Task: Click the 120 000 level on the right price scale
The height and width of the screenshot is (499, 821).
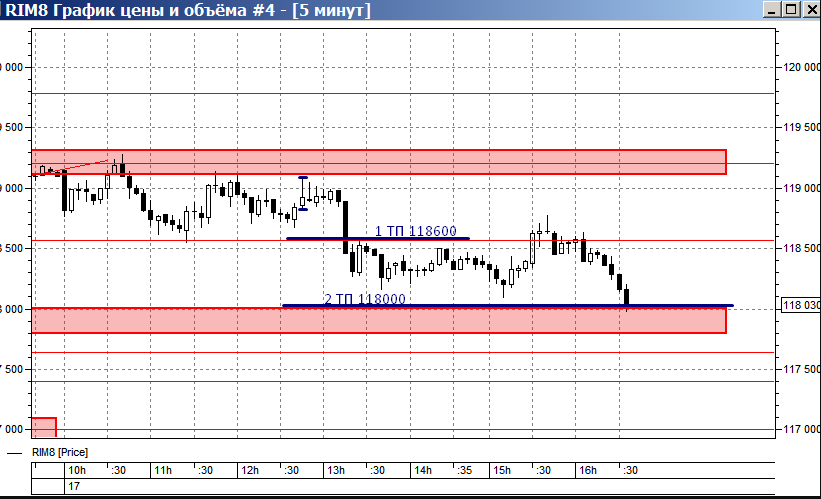Action: (802, 67)
